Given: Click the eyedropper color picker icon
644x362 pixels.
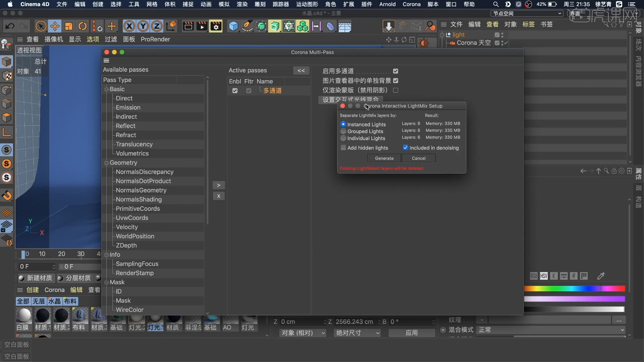Looking at the screenshot, I should [x=601, y=276].
